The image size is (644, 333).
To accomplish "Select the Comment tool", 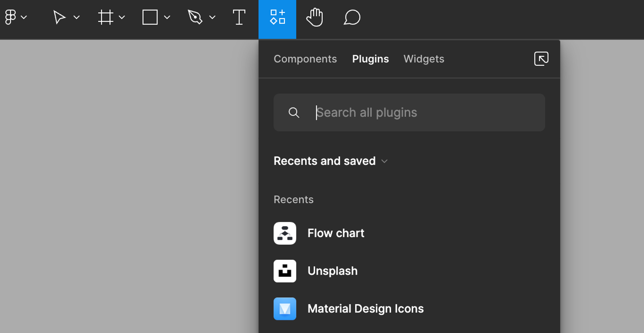I will click(352, 17).
